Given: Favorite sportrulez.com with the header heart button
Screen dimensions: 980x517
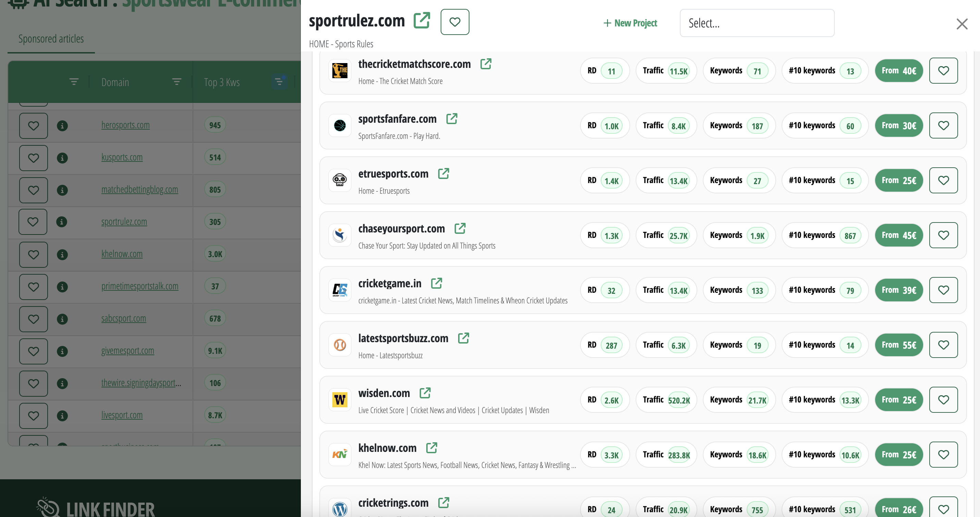Looking at the screenshot, I should [455, 22].
